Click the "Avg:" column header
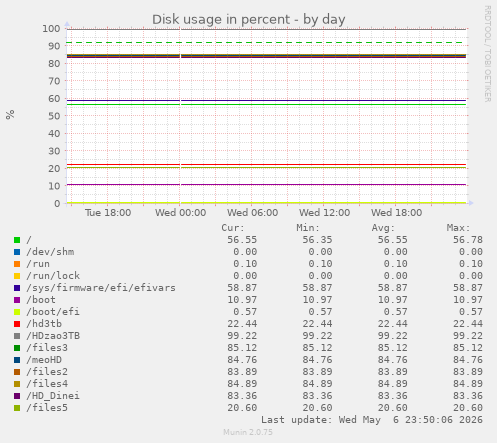The height and width of the screenshot is (443, 497). 383,228
